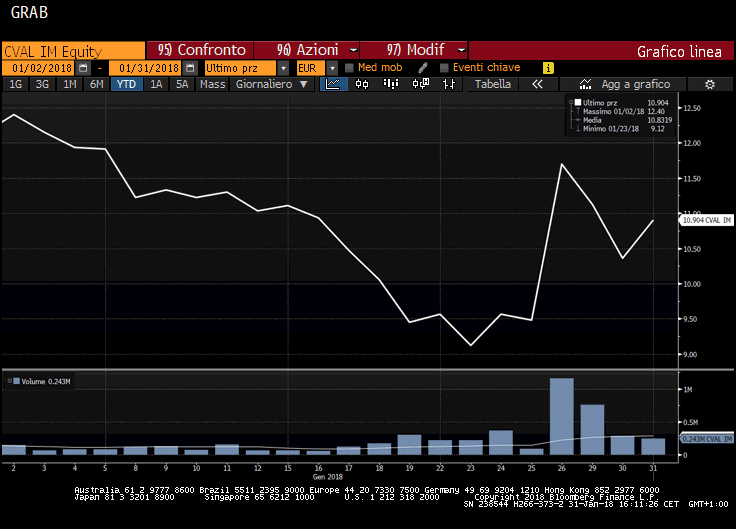Enable the Med mob checkbox

click(x=349, y=68)
